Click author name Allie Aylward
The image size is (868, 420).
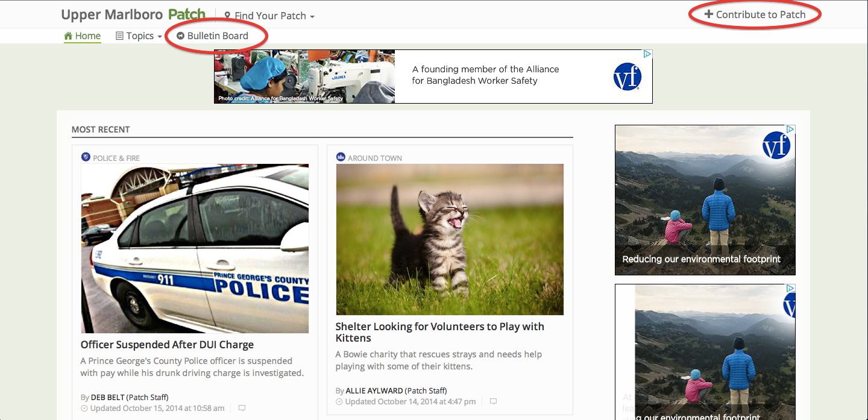point(374,390)
